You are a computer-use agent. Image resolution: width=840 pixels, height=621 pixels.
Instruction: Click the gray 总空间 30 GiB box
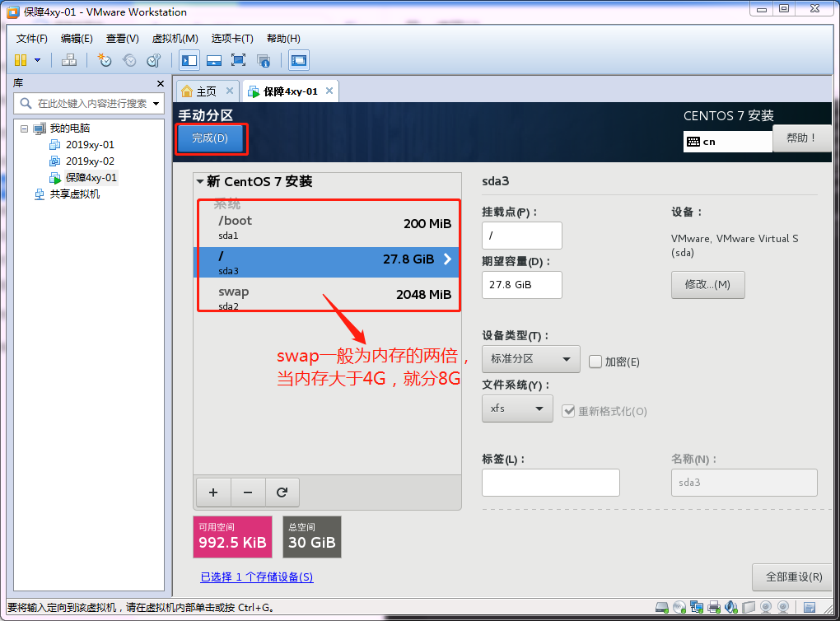pos(312,537)
